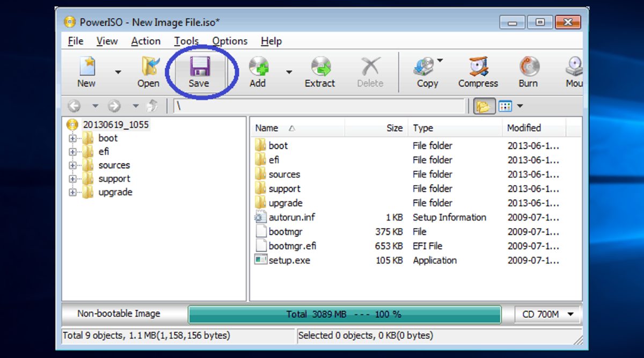Click the Copy disc toolbar icon
The height and width of the screenshot is (358, 644).
427,72
